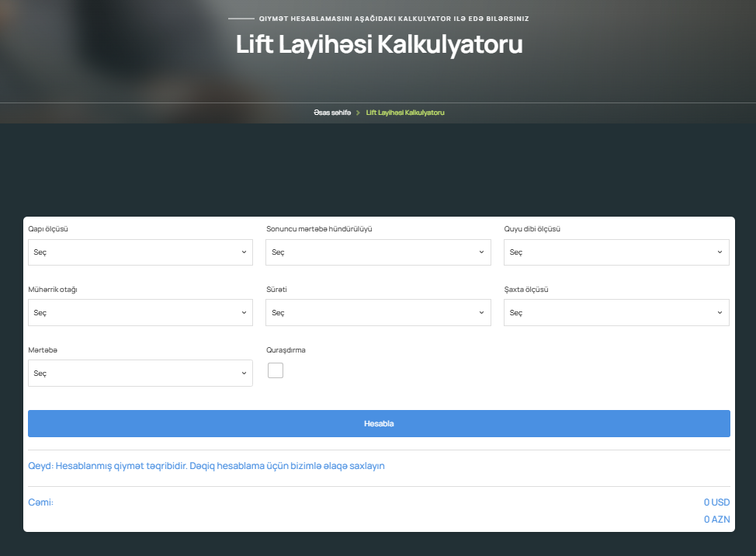Click the 0 USD total value
The height and width of the screenshot is (556, 756).
[x=716, y=502]
